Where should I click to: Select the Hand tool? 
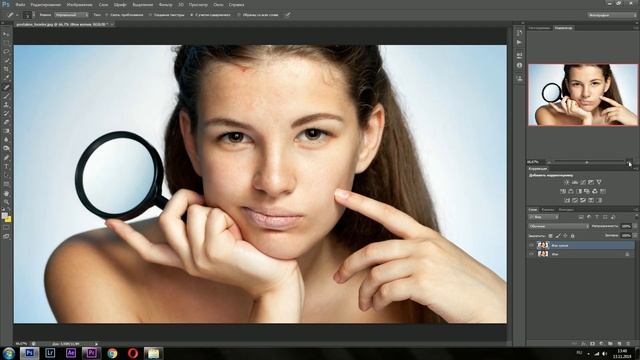click(x=6, y=193)
